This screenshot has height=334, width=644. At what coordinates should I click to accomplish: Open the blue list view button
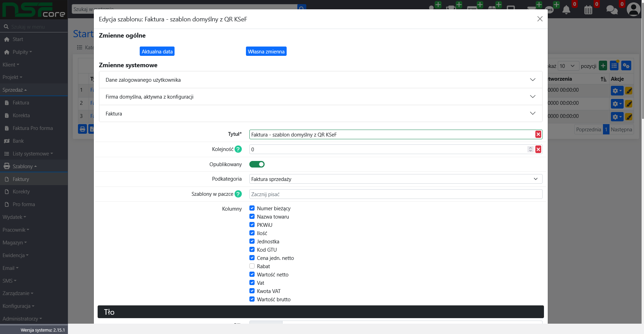(x=614, y=65)
